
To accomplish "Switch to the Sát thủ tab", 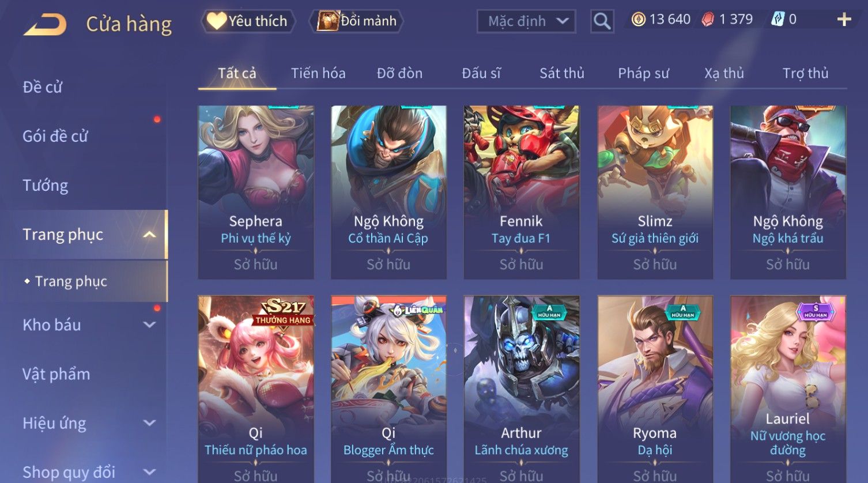I will coord(562,73).
